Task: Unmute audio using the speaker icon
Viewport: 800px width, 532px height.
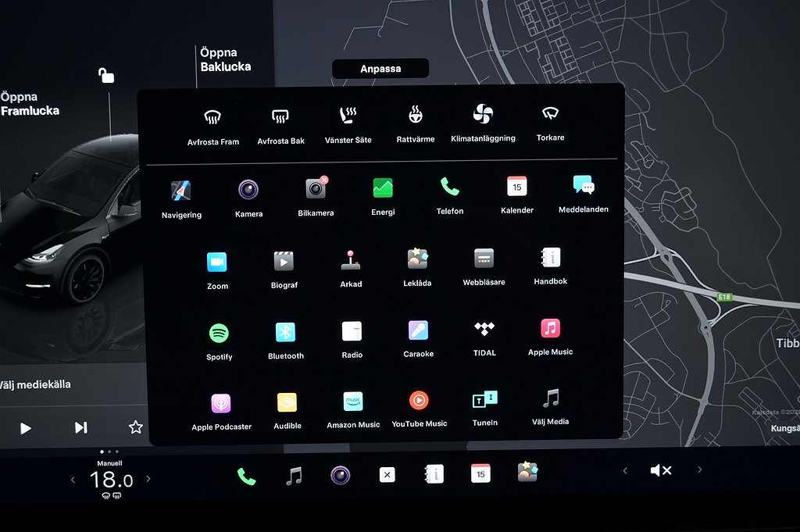Action: click(661, 470)
